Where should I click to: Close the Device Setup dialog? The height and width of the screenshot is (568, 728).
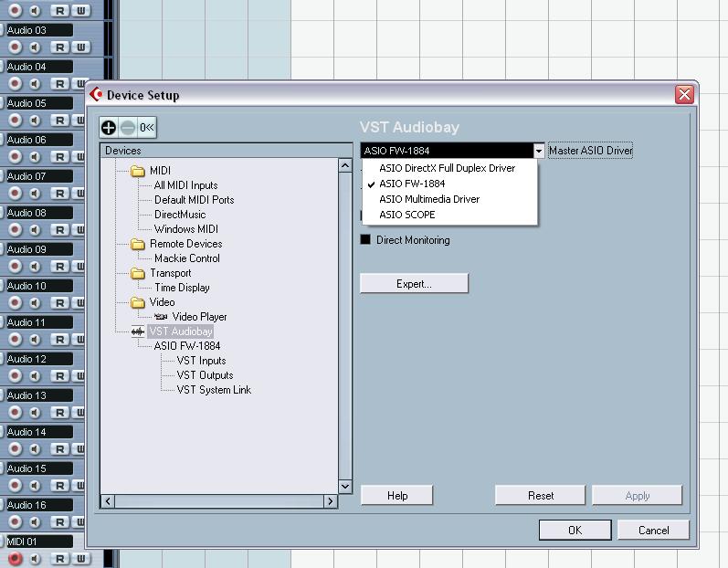pyautogui.click(x=684, y=94)
